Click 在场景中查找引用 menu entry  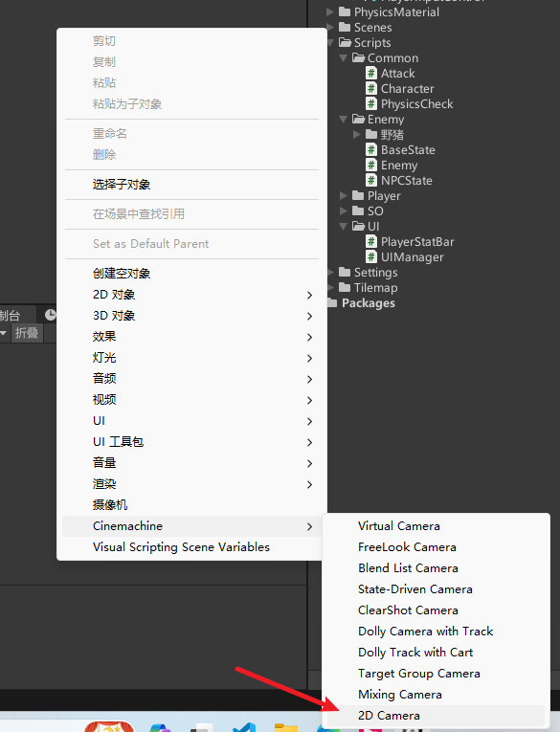191,214
